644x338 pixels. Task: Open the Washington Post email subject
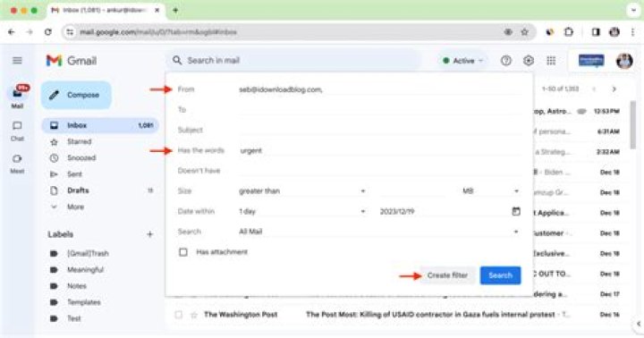pos(430,315)
